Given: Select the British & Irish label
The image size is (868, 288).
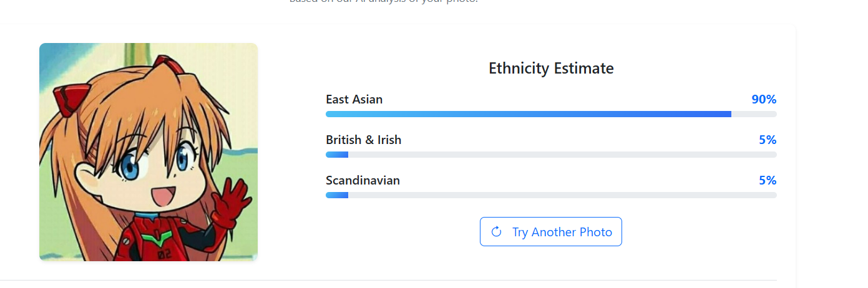Looking at the screenshot, I should tap(363, 140).
